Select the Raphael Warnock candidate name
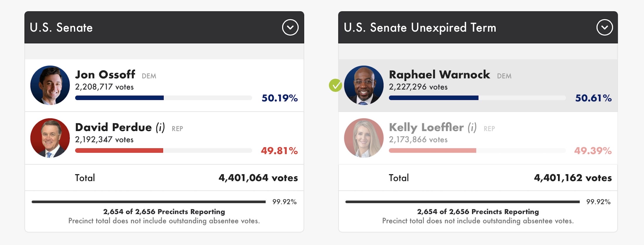The image size is (644, 245). tap(439, 75)
